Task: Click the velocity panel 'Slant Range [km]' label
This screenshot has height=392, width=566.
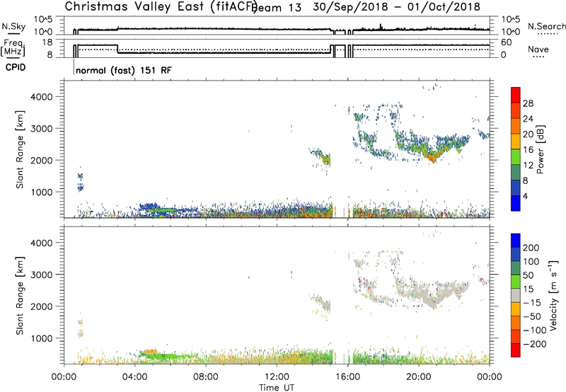Action: point(20,296)
